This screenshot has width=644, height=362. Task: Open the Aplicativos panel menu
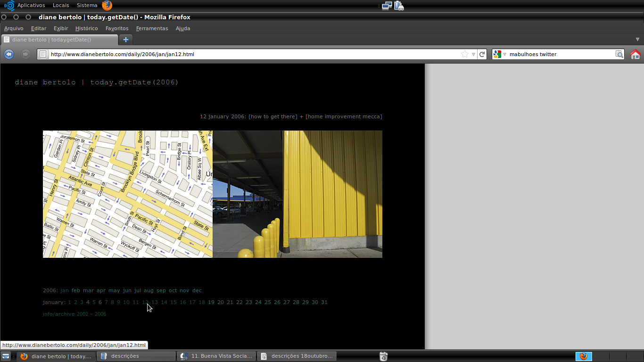pos(31,5)
